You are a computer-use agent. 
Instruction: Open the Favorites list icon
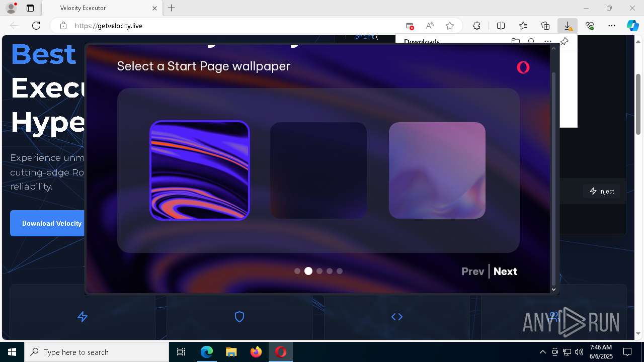point(523,26)
